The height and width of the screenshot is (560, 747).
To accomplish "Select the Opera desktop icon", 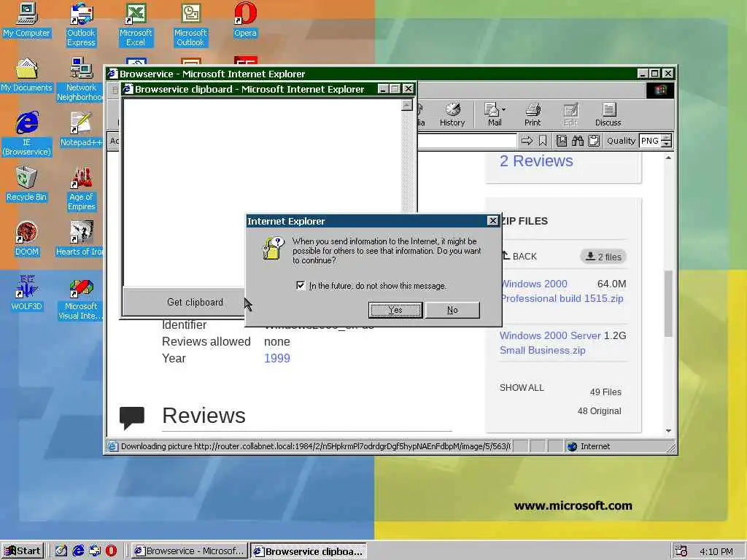I will click(x=245, y=19).
